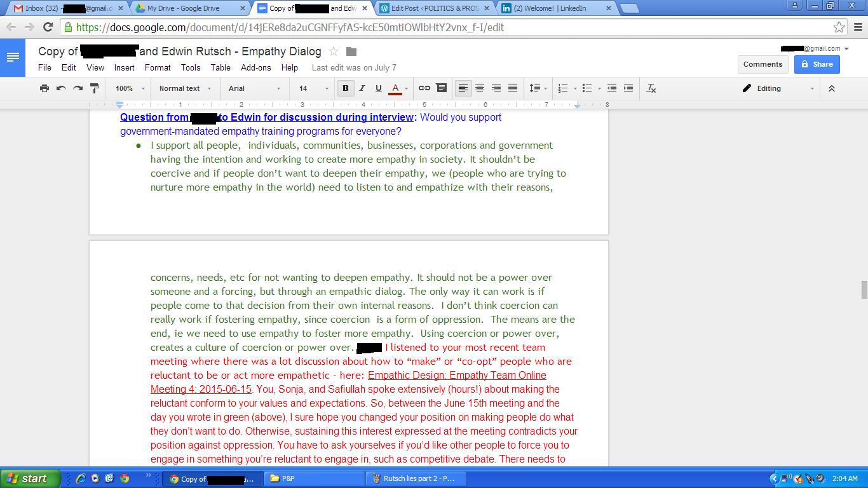Screen dimensions: 868x488
Task: Toggle Bold formatting button
Action: point(346,88)
